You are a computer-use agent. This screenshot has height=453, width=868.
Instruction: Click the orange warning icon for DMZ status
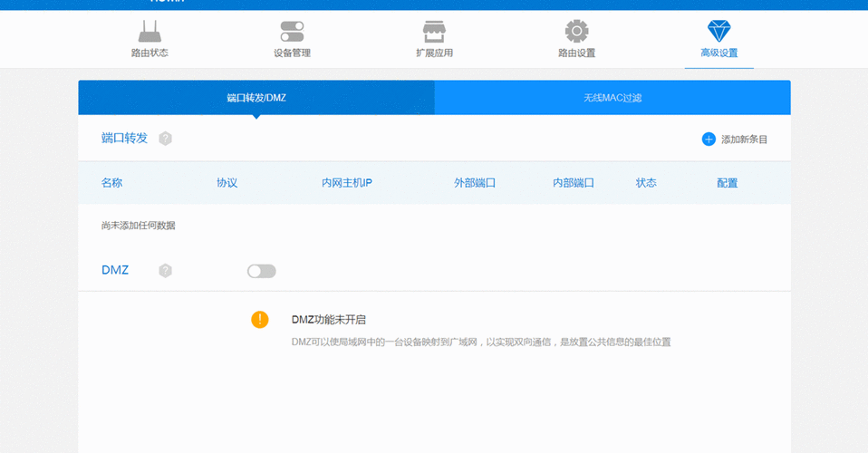[x=260, y=319]
